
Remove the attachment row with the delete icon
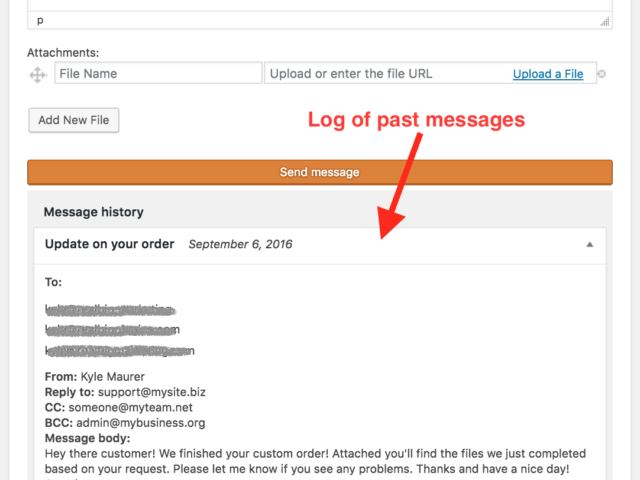coord(602,74)
